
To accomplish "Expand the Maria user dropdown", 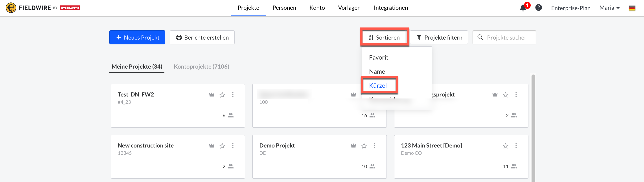I will click(609, 8).
